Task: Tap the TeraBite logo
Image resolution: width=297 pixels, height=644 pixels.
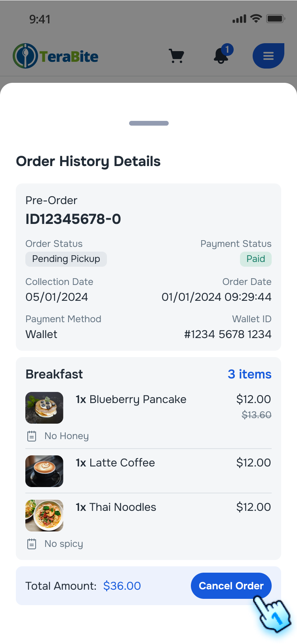Action: [55, 56]
